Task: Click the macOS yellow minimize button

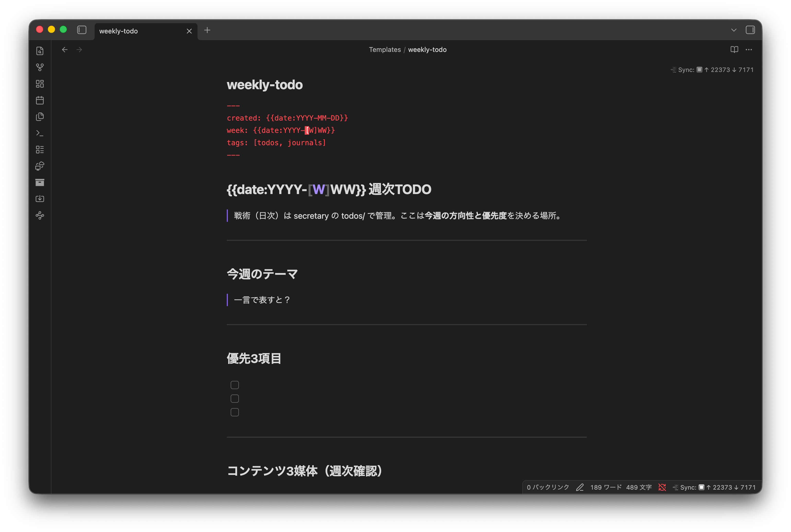Action: tap(51, 30)
